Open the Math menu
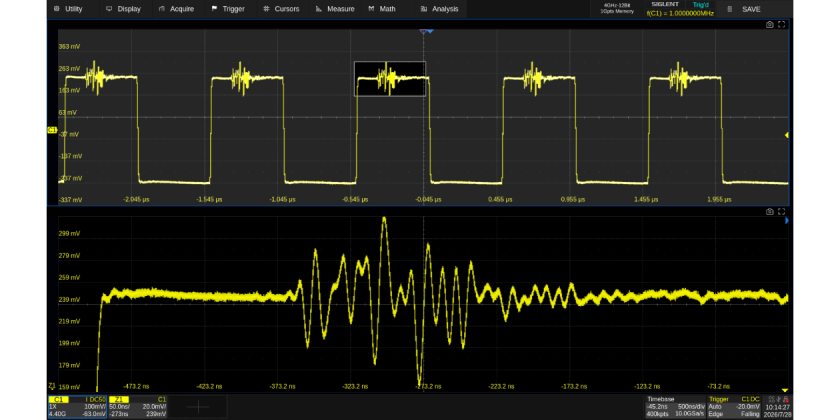Viewport: 840px width, 420px height. pos(382,9)
